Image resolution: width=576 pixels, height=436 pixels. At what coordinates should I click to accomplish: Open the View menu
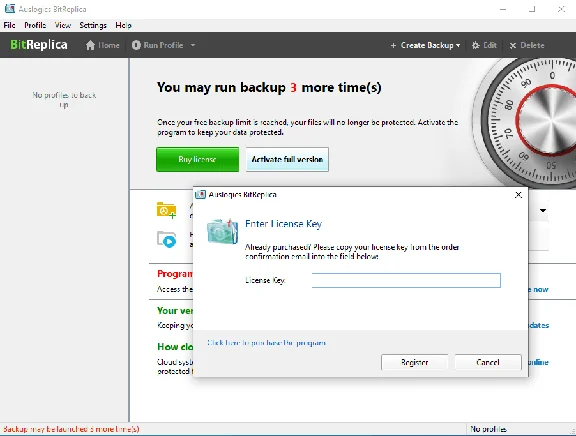pos(63,25)
